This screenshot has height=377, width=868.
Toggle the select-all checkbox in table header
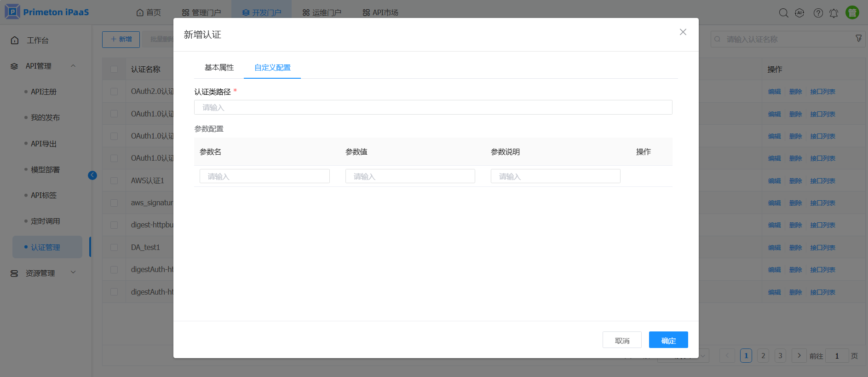(x=114, y=69)
